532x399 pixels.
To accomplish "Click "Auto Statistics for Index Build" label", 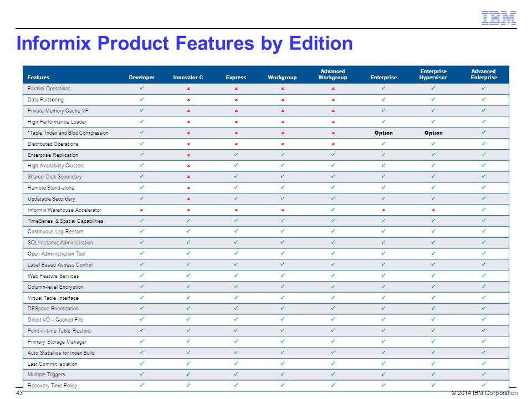I will click(61, 353).
